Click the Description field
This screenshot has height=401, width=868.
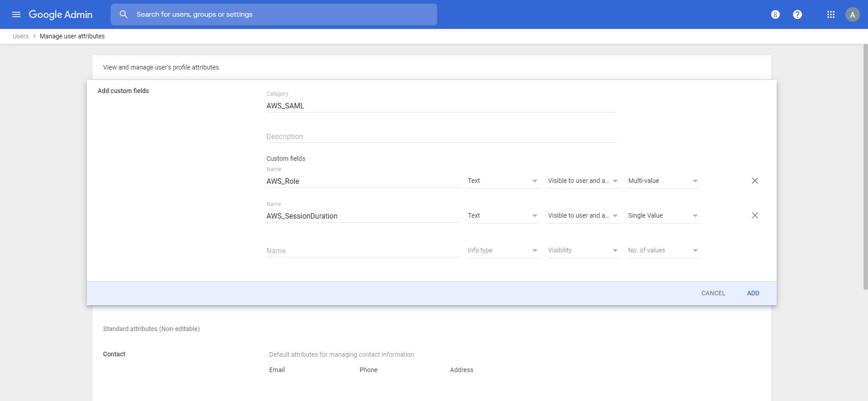click(x=441, y=136)
